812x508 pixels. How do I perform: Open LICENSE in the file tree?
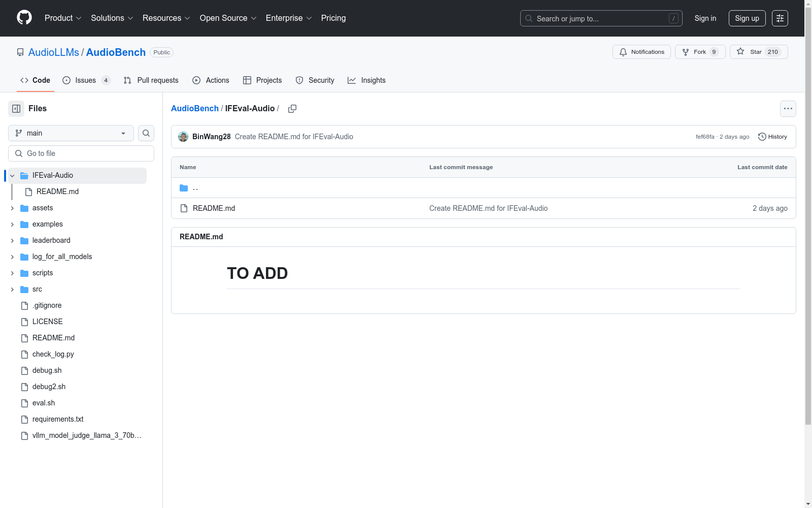(48, 322)
